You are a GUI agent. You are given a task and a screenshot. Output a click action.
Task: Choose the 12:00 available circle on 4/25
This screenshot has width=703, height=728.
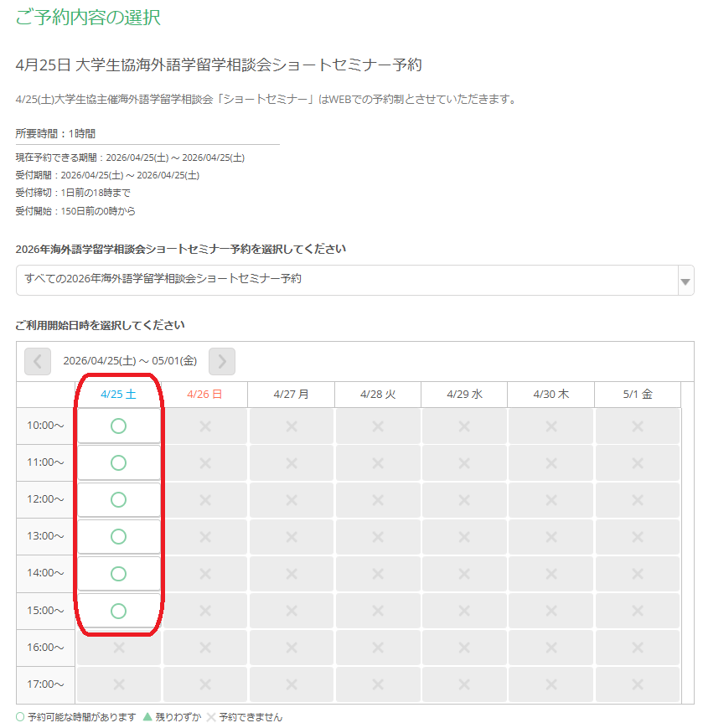click(118, 499)
